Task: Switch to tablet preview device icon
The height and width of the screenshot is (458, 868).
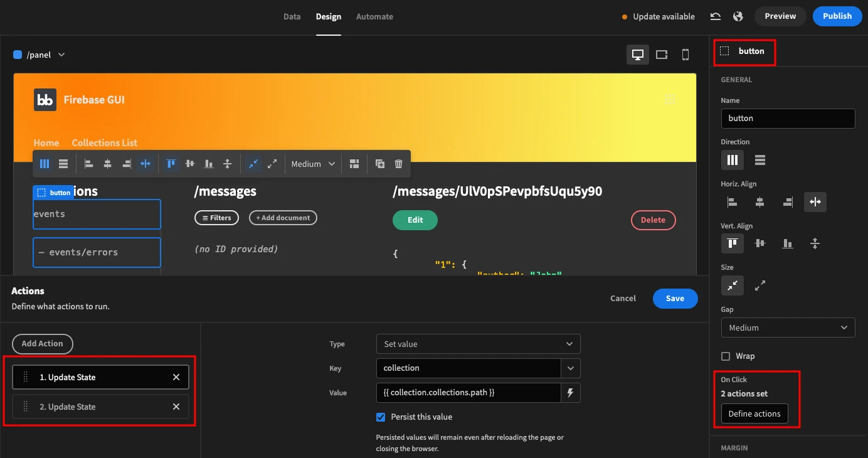Action: coord(662,55)
